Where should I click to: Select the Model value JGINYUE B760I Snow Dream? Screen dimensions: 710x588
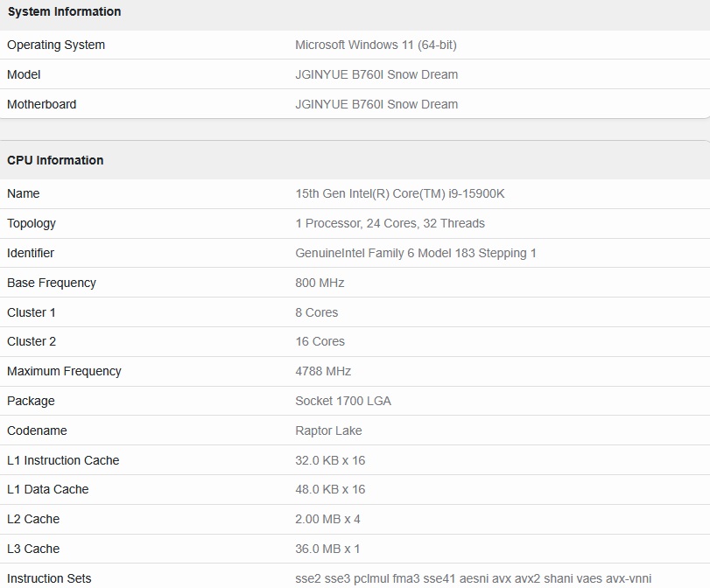coord(376,74)
